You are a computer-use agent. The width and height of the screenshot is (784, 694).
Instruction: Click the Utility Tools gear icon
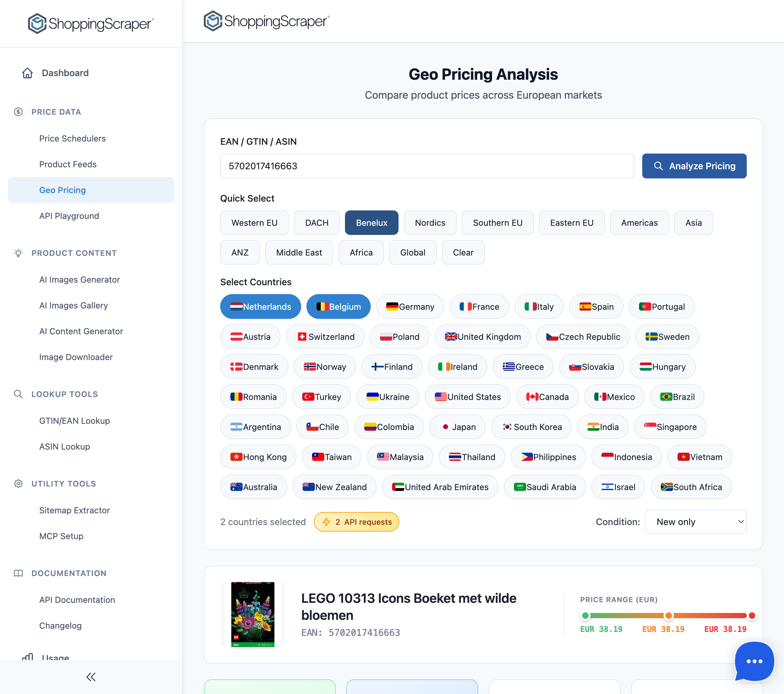(x=18, y=484)
